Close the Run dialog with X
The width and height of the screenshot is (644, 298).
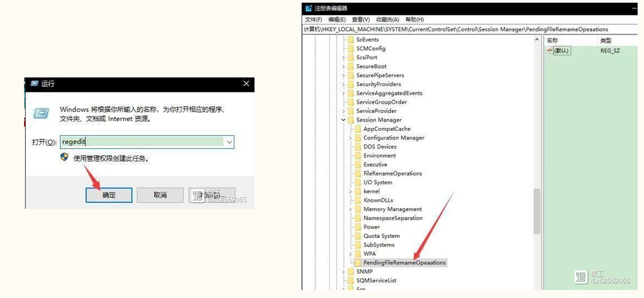click(x=246, y=84)
